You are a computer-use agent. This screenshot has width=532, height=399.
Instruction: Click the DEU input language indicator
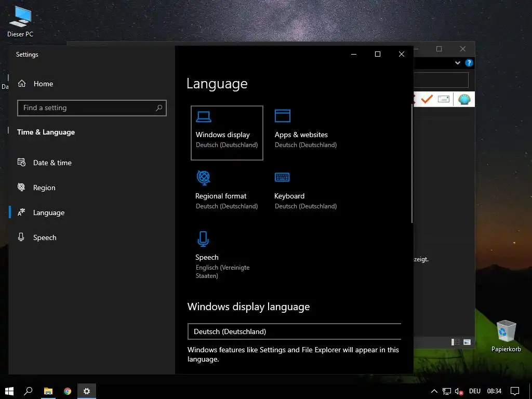pyautogui.click(x=474, y=391)
